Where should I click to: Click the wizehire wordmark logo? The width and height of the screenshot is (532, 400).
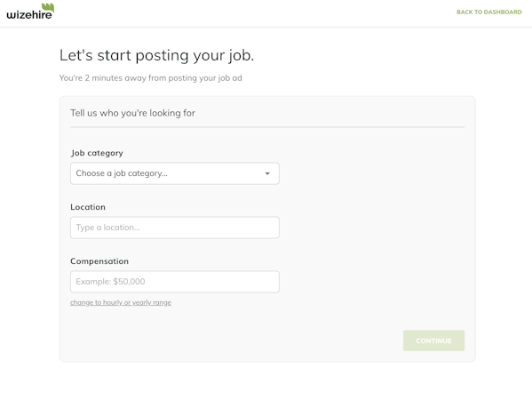pos(30,12)
